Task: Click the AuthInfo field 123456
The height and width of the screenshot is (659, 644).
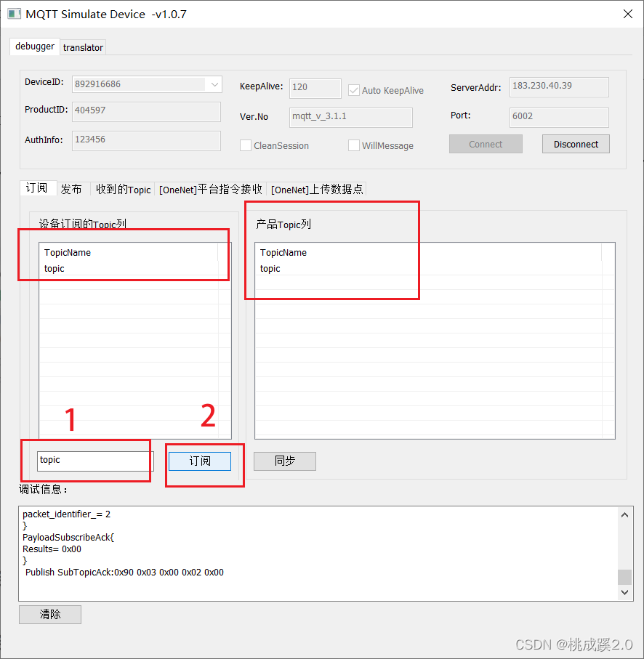Action: [x=146, y=140]
